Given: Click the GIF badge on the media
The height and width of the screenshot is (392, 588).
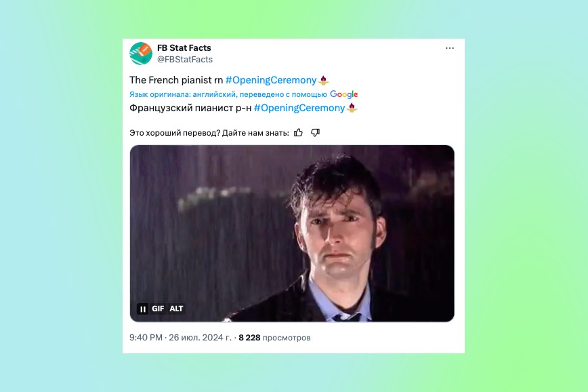Looking at the screenshot, I should [158, 309].
